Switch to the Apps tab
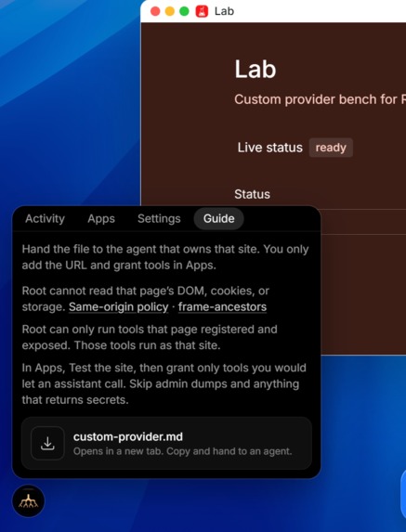The image size is (406, 532). [101, 218]
